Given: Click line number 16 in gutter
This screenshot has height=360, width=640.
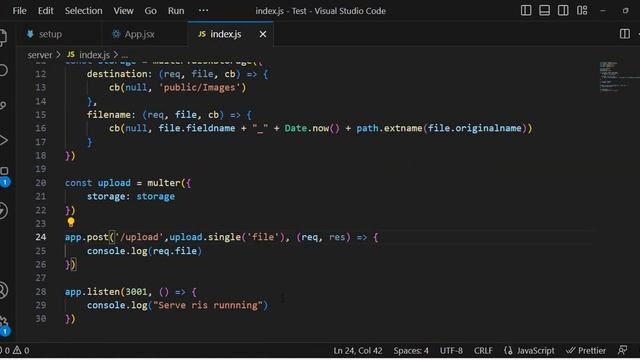Looking at the screenshot, I should tap(40, 128).
